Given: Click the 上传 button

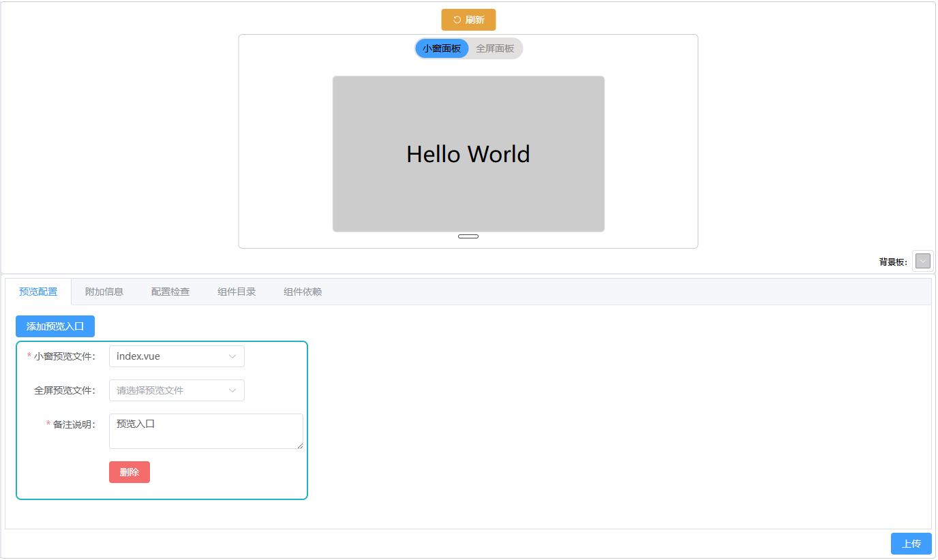Looking at the screenshot, I should click(911, 544).
